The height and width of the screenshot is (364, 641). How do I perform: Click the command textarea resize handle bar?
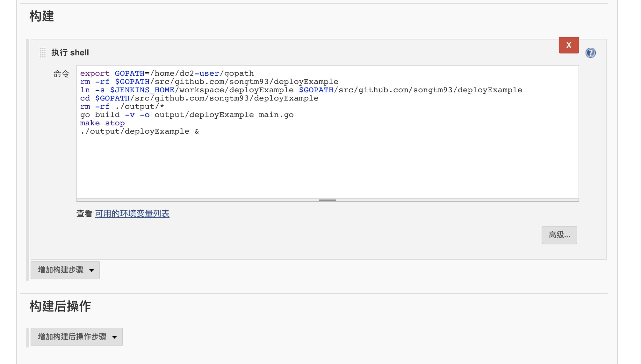pyautogui.click(x=328, y=200)
